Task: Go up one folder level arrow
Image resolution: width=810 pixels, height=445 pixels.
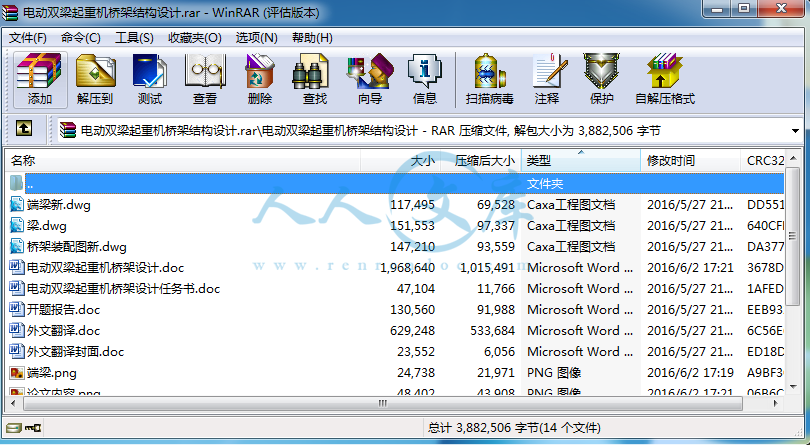Action: pyautogui.click(x=24, y=128)
